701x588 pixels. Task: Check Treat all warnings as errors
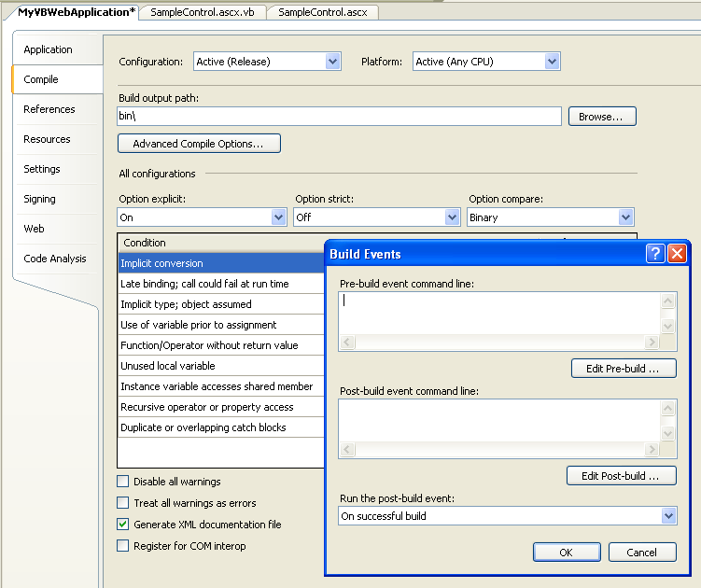tap(123, 503)
